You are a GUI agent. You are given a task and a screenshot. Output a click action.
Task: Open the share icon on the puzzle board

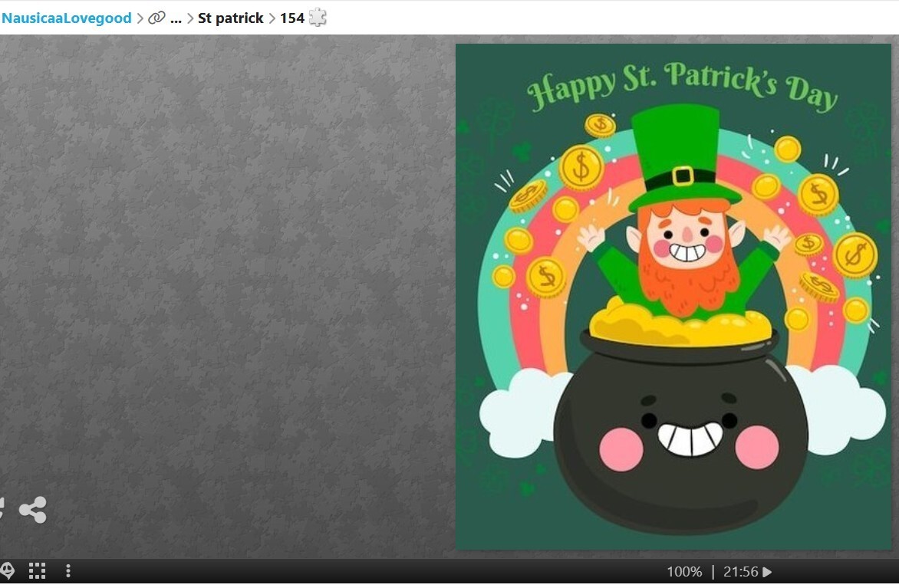click(x=33, y=510)
